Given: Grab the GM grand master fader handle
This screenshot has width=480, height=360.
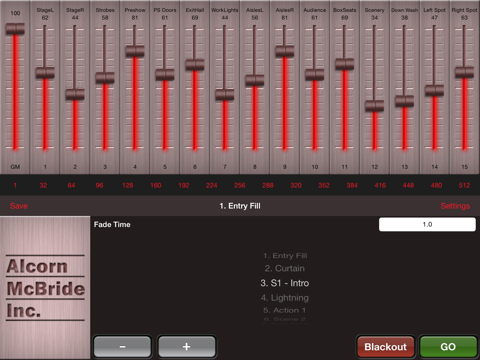Looking at the screenshot, I should (15, 29).
